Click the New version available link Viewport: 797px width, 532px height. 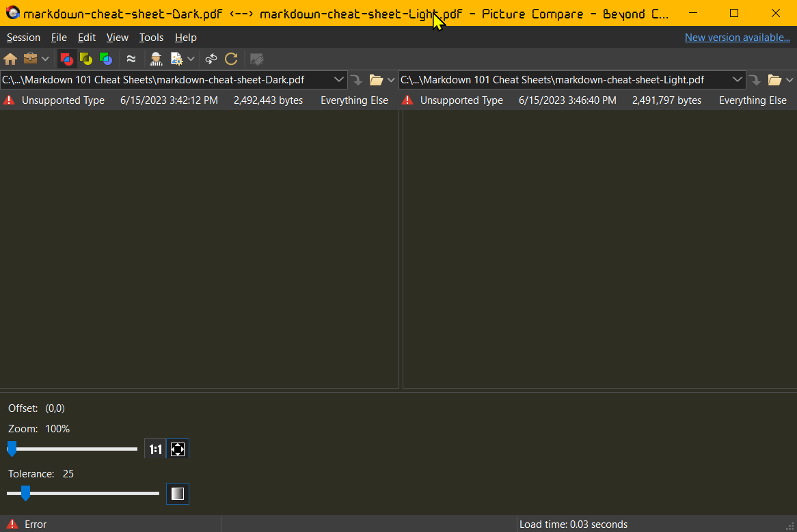[x=738, y=38]
